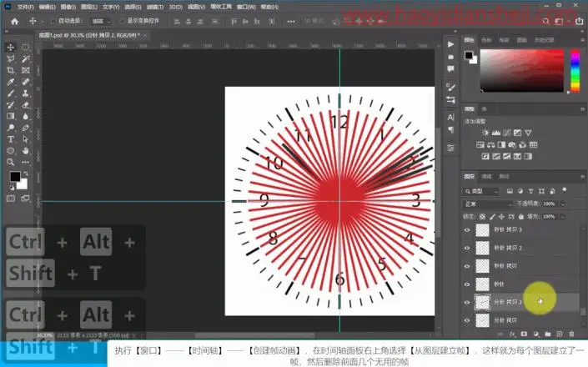The width and height of the screenshot is (588, 367).
Task: Open the 窗口(W) menu
Action: 246,8
